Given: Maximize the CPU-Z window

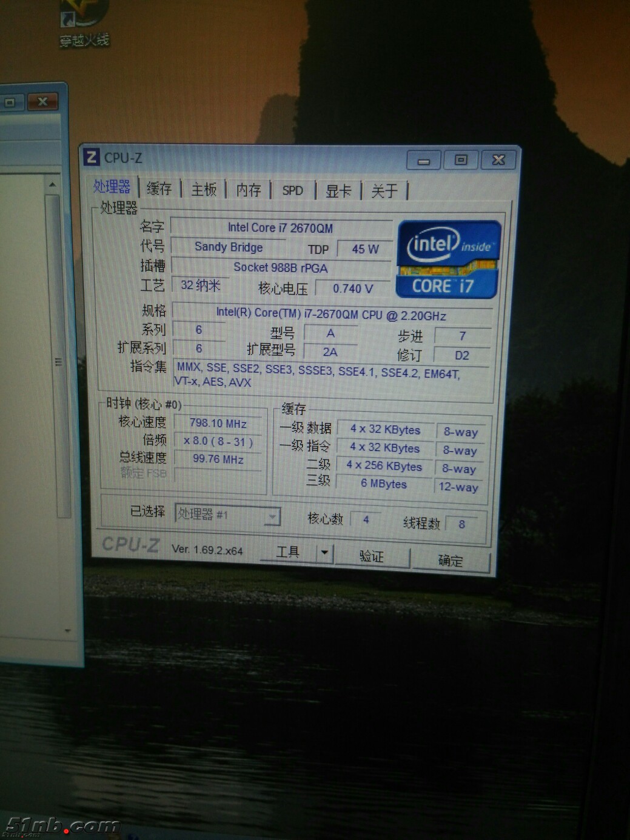Looking at the screenshot, I should pos(461,160).
